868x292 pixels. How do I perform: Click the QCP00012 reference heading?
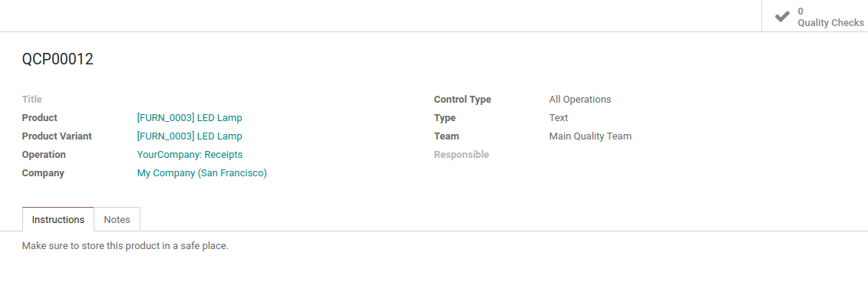click(58, 59)
